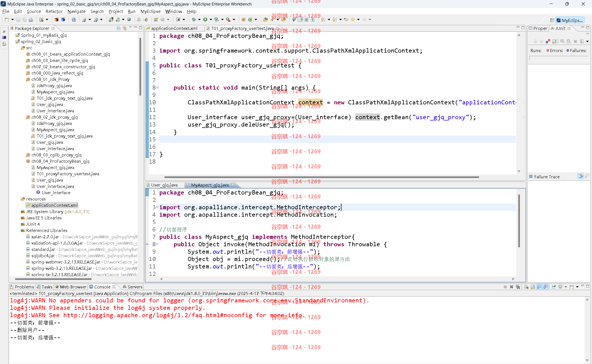Click the Open Console icon
This screenshot has height=364, width=592.
coord(572,287)
